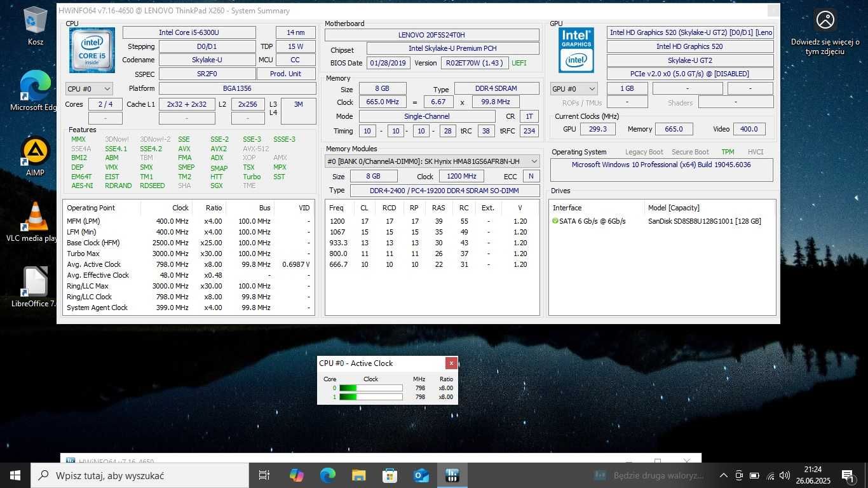Screen dimensions: 868x488
Task: Click the Windows search box 'Wpisz tutaj, aby wyszukać'
Action: (x=140, y=475)
